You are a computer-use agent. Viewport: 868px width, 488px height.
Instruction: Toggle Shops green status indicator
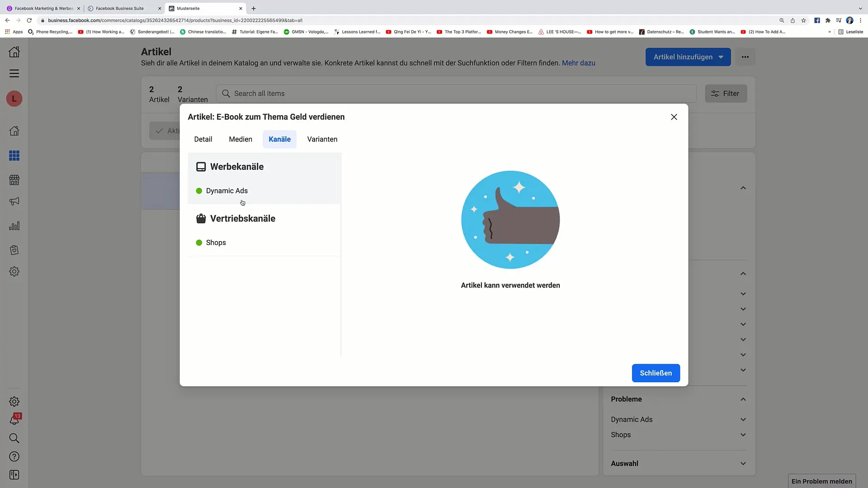tap(199, 243)
